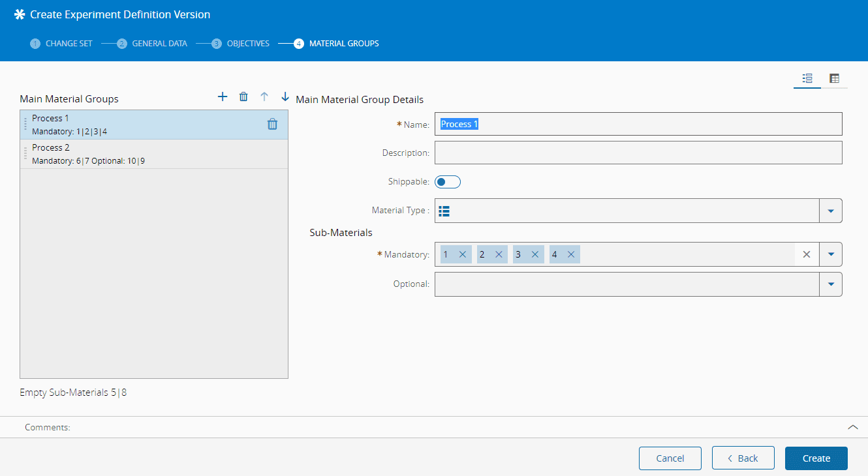Go to the General Data step
This screenshot has height=476, width=868.
(x=159, y=44)
